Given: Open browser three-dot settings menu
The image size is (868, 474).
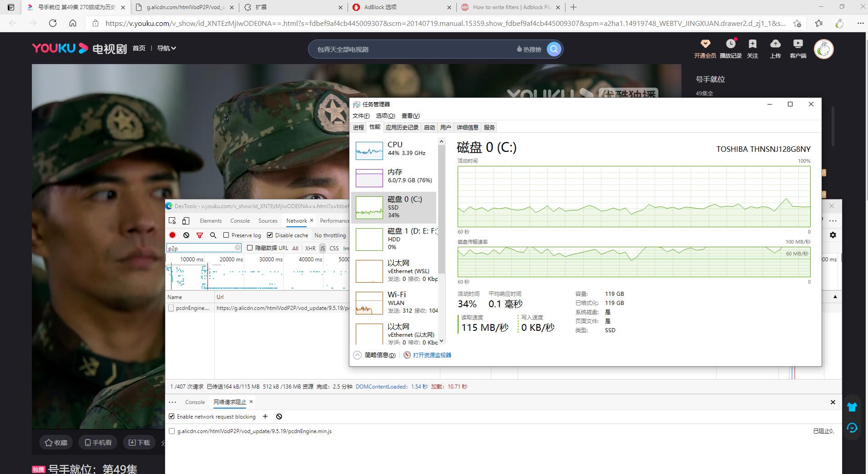Looking at the screenshot, I should coord(860,23).
